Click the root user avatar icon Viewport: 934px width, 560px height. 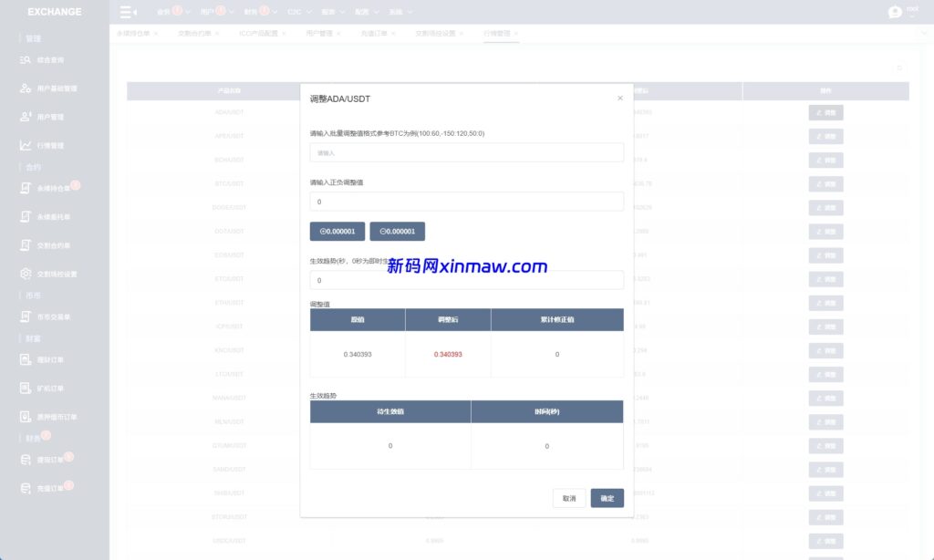pos(895,12)
